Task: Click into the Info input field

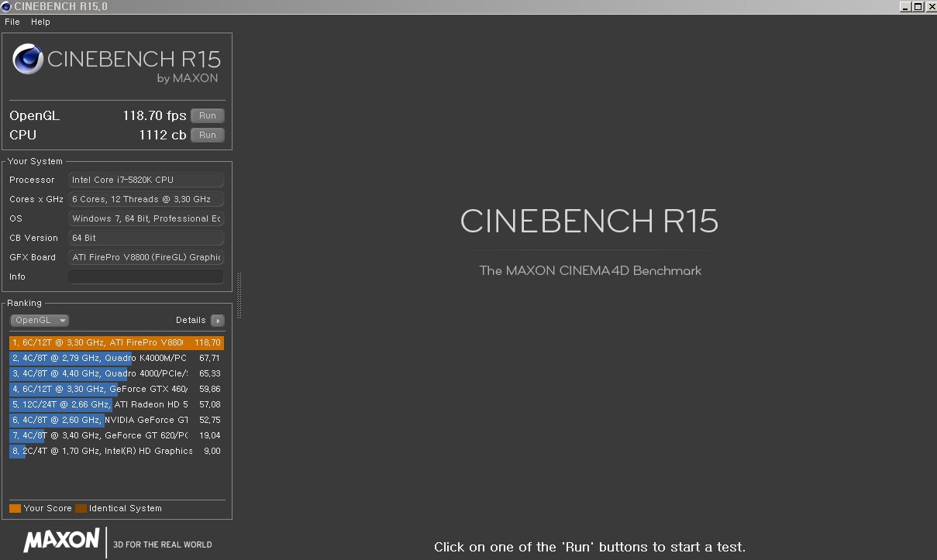Action: coord(146,277)
